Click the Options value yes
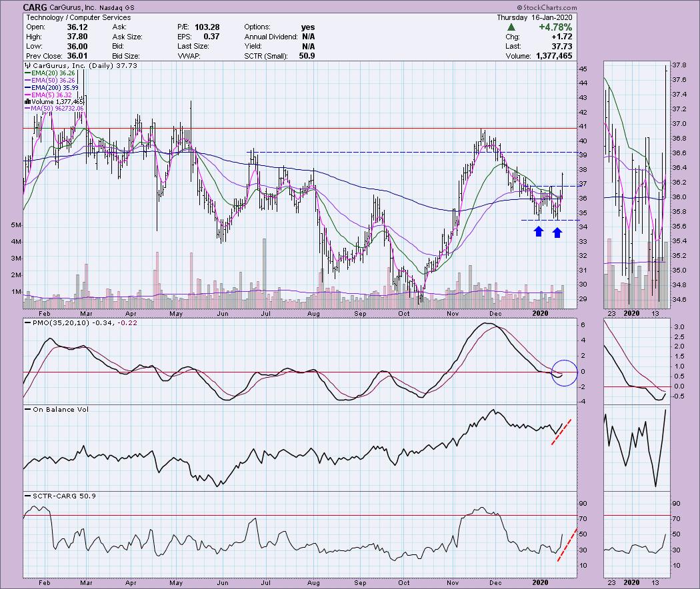This screenshot has width=700, height=589. (307, 27)
